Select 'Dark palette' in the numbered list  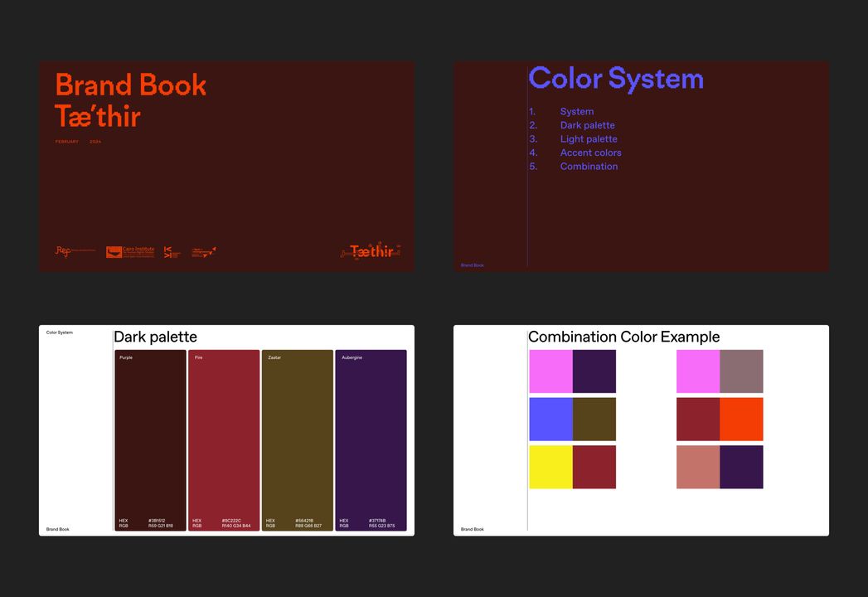pyautogui.click(x=587, y=125)
